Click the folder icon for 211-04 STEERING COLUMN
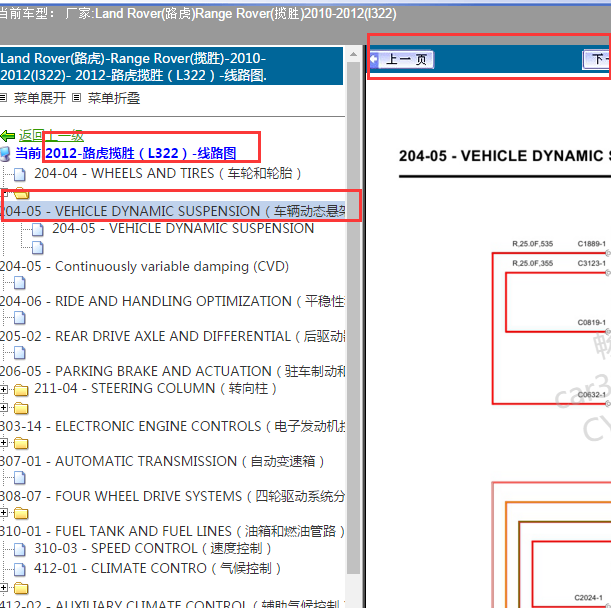Viewport: 611px width, 608px height. point(21,390)
